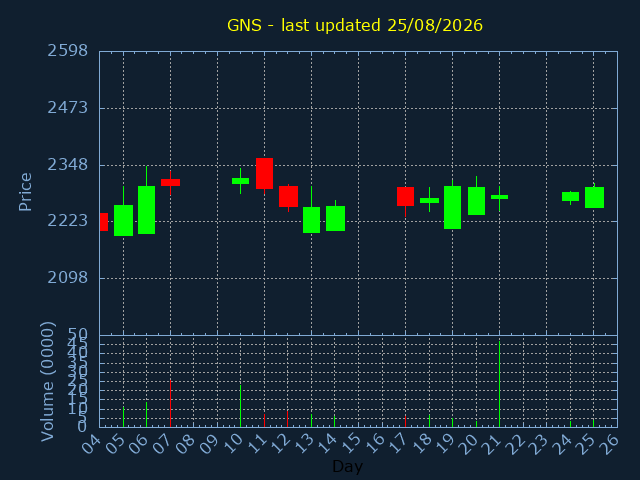Click the red volume bar for day 17

point(405,421)
